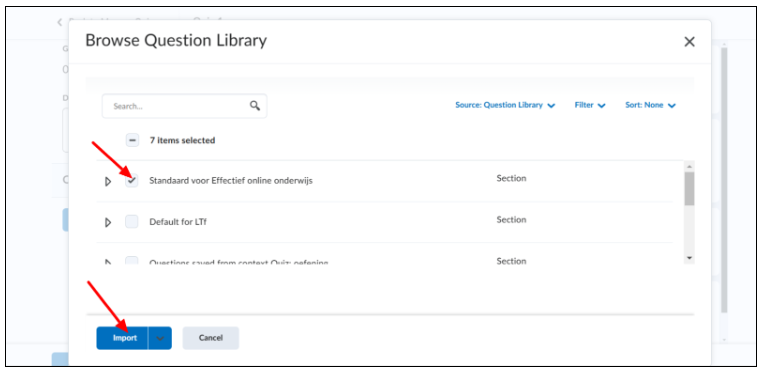Click the question list scrollbar thumb
This screenshot has height=373, width=761.
point(689,189)
